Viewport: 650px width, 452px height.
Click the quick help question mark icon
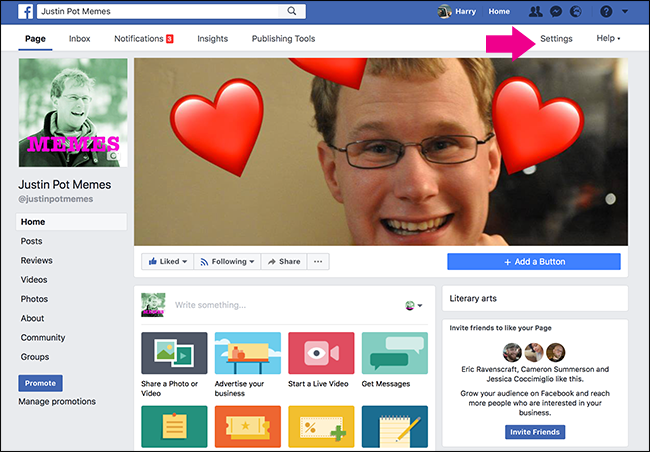click(606, 12)
